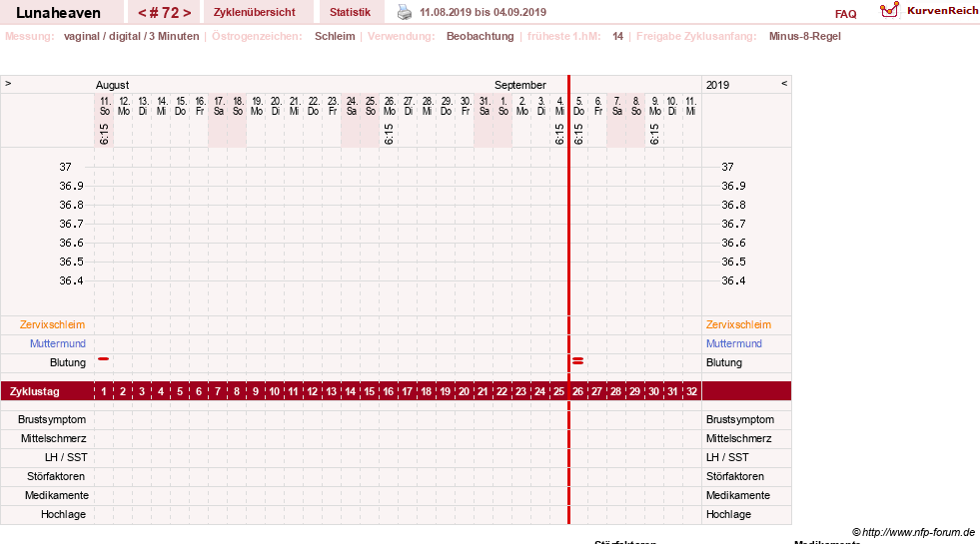Select cycle day 20 cell
The height and width of the screenshot is (544, 980).
pyautogui.click(x=464, y=391)
